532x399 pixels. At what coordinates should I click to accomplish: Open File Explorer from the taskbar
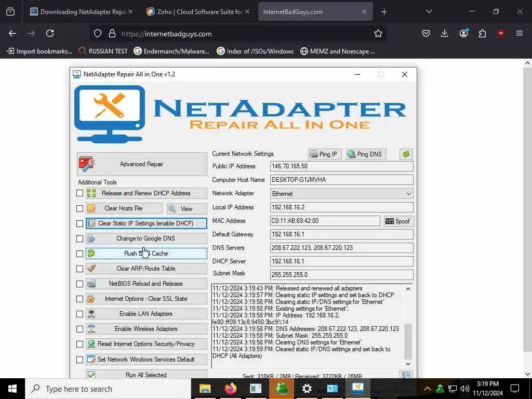pos(205,389)
